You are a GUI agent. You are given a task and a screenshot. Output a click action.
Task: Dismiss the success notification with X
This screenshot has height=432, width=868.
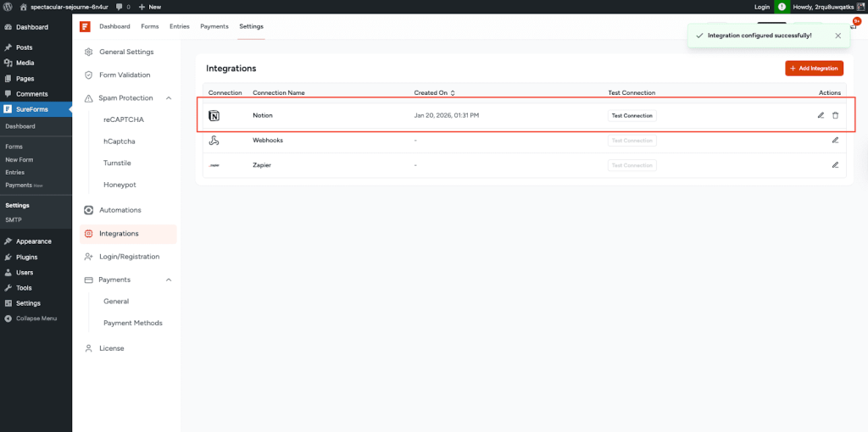837,36
